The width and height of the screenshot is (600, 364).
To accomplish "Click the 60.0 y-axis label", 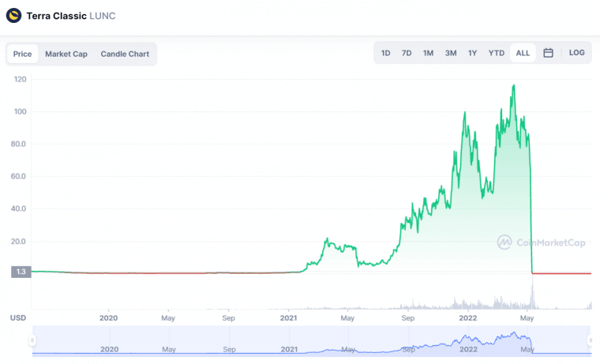I will (18, 176).
